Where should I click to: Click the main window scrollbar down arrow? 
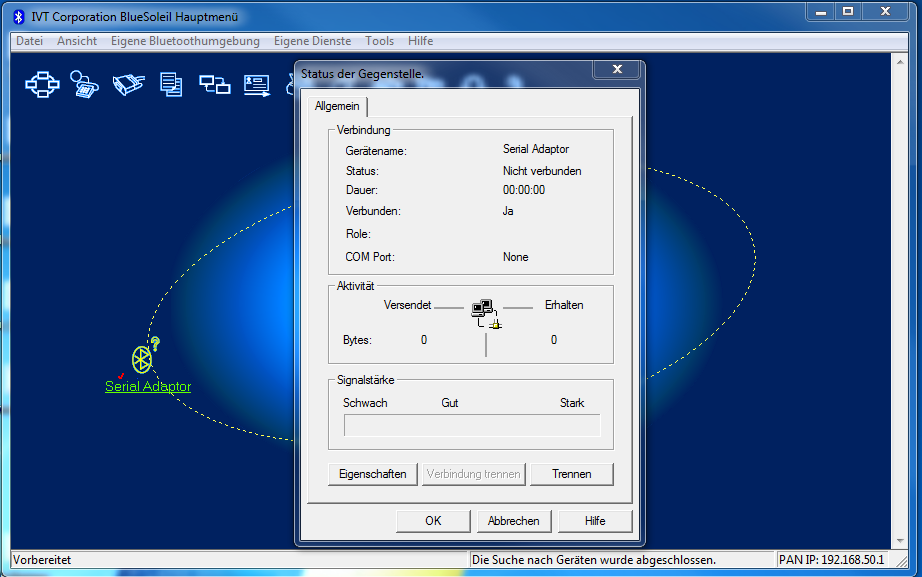[x=900, y=541]
